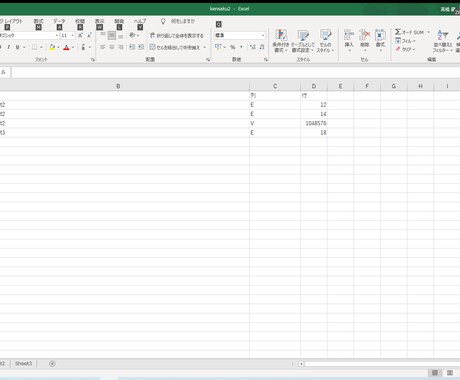Click merge and center (セルを結合して中央揃え)
460x380 pixels.
coord(175,47)
